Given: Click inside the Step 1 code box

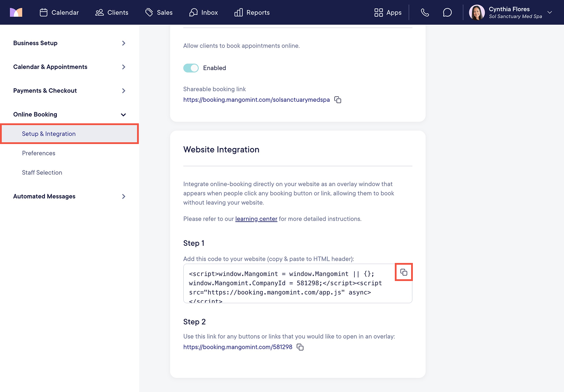Looking at the screenshot, I should 298,283.
